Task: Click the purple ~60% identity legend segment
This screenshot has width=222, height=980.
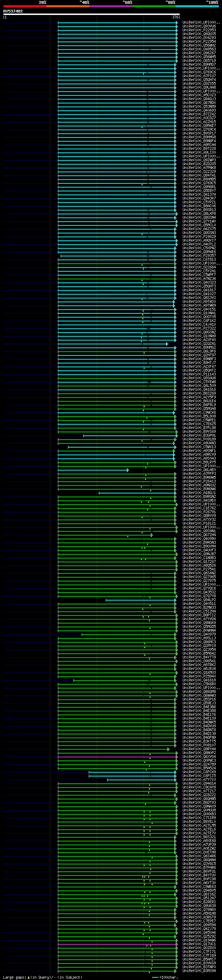Action: [111, 7]
